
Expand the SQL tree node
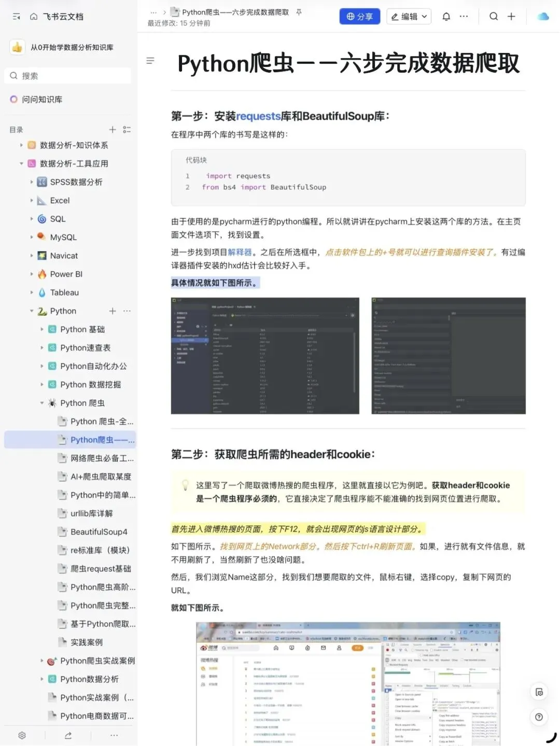[32, 219]
